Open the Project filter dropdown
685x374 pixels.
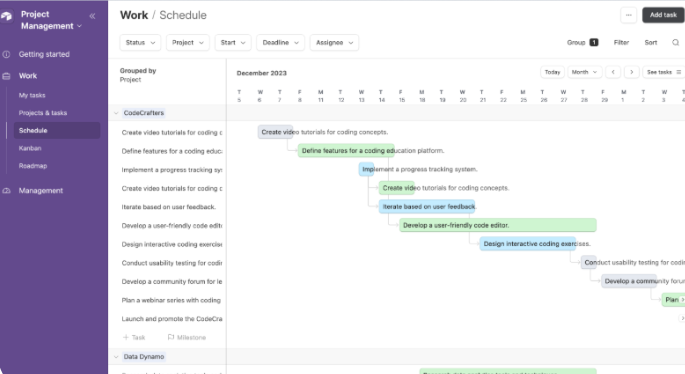(187, 43)
